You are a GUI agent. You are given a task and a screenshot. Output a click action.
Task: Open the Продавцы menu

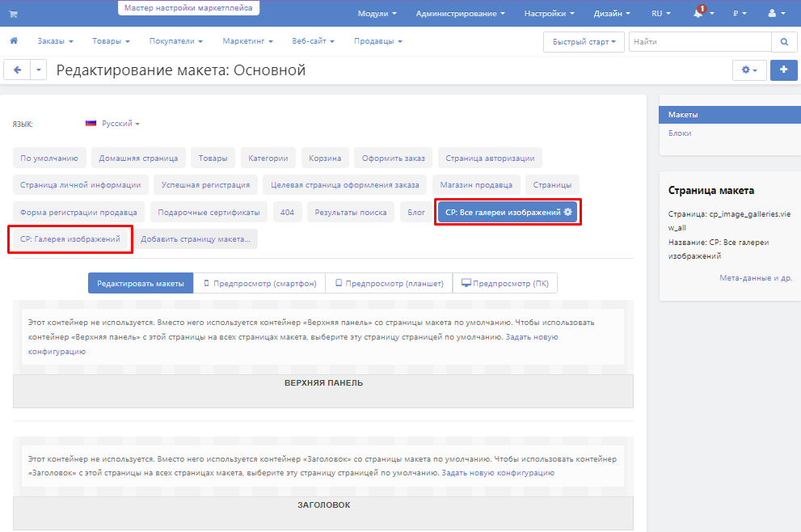tap(378, 41)
